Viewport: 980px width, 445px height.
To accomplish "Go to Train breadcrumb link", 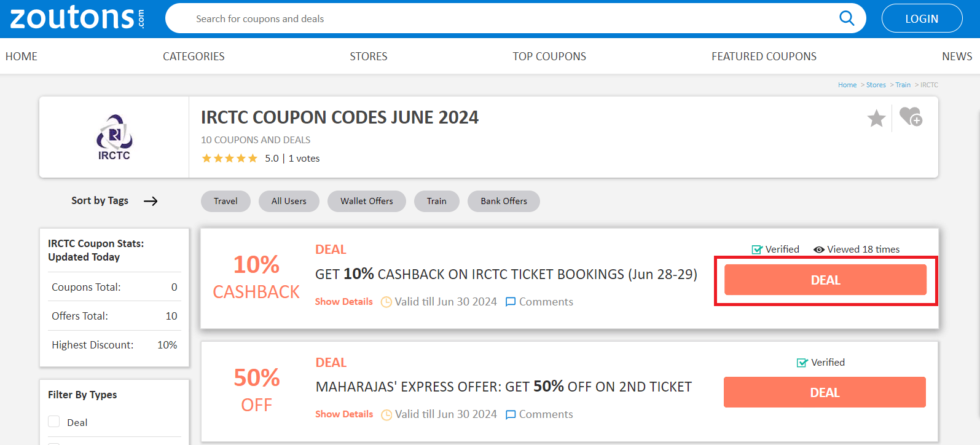I will tap(903, 85).
